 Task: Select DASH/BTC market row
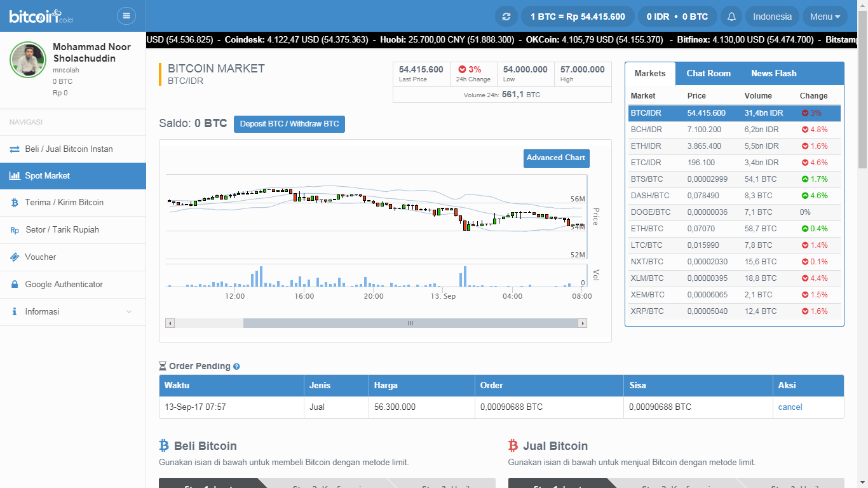point(735,196)
